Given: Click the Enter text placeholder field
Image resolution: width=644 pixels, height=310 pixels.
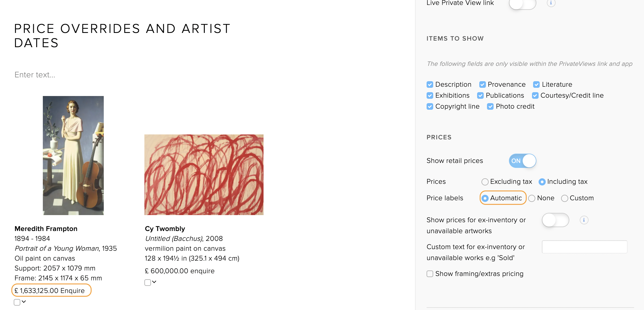Looking at the screenshot, I should [x=35, y=75].
